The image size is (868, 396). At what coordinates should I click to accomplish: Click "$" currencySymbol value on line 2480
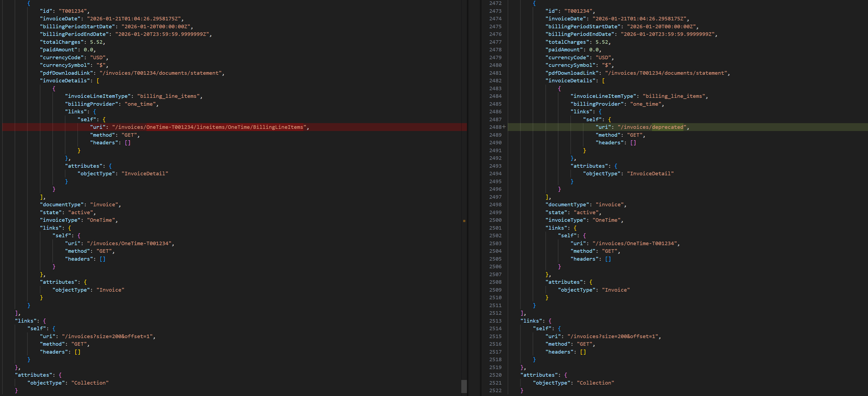tap(607, 65)
